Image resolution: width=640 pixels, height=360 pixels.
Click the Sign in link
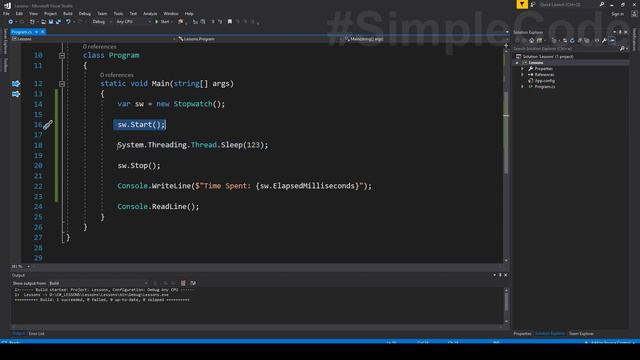[618, 14]
